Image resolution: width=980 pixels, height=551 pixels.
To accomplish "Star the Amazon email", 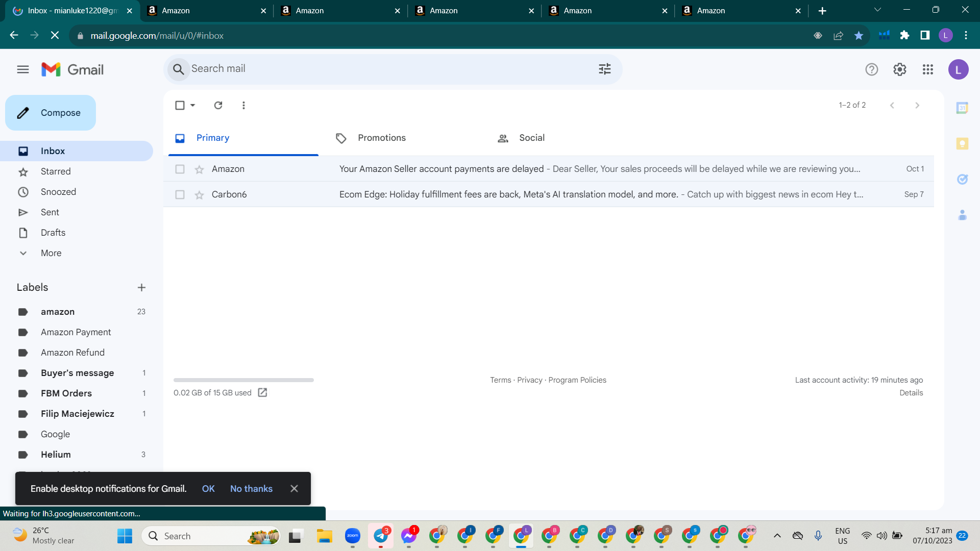I will (x=199, y=169).
